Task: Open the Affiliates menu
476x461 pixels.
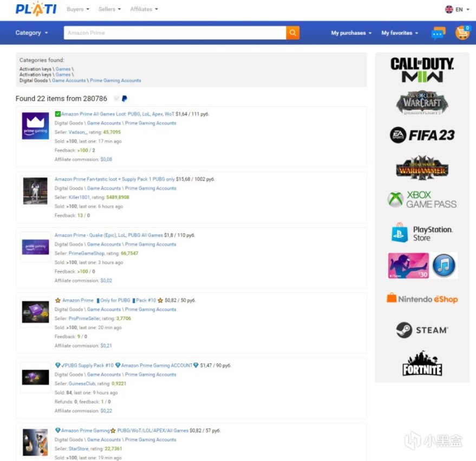Action: coord(144,9)
